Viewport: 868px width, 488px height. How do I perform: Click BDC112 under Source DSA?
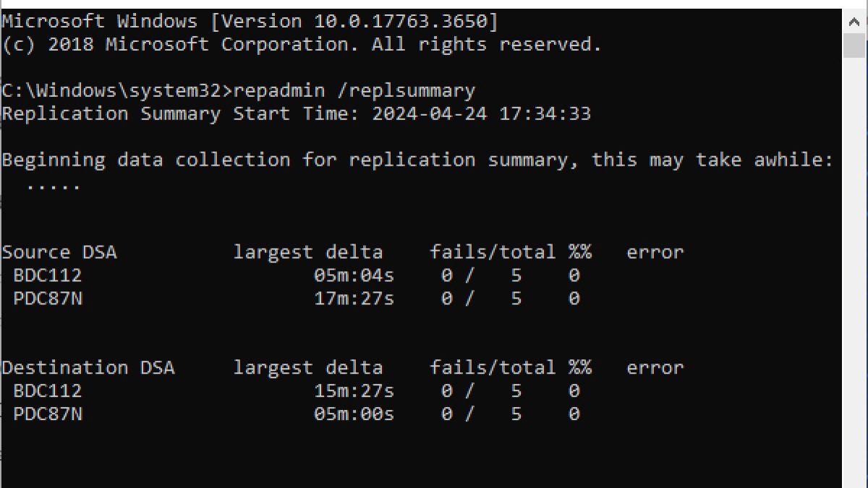coord(48,275)
